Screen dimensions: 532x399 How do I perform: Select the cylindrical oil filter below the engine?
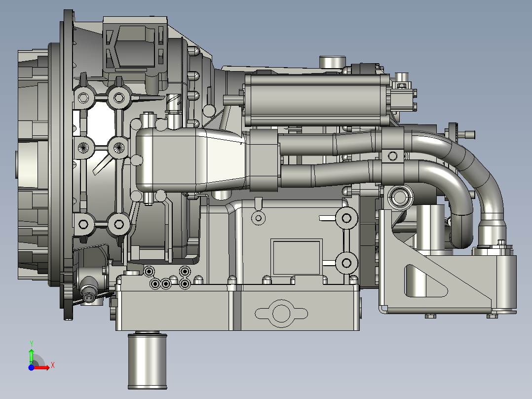pyautogui.click(x=147, y=360)
